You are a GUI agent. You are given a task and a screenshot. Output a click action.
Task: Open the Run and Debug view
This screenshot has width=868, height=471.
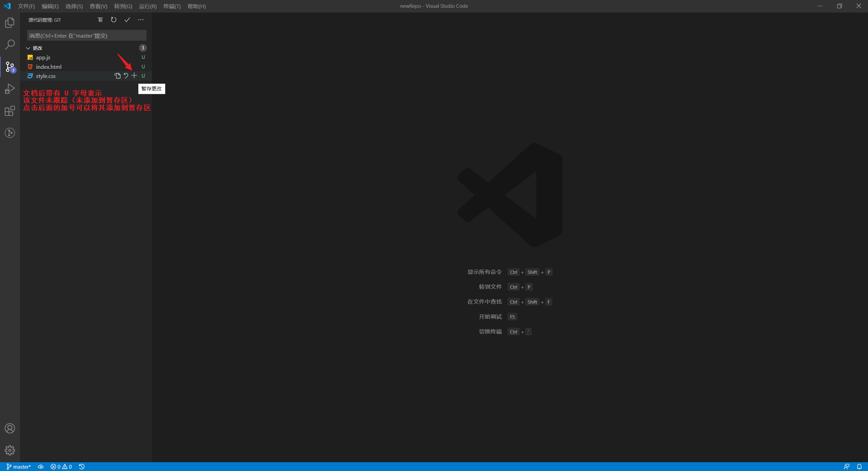coord(10,89)
